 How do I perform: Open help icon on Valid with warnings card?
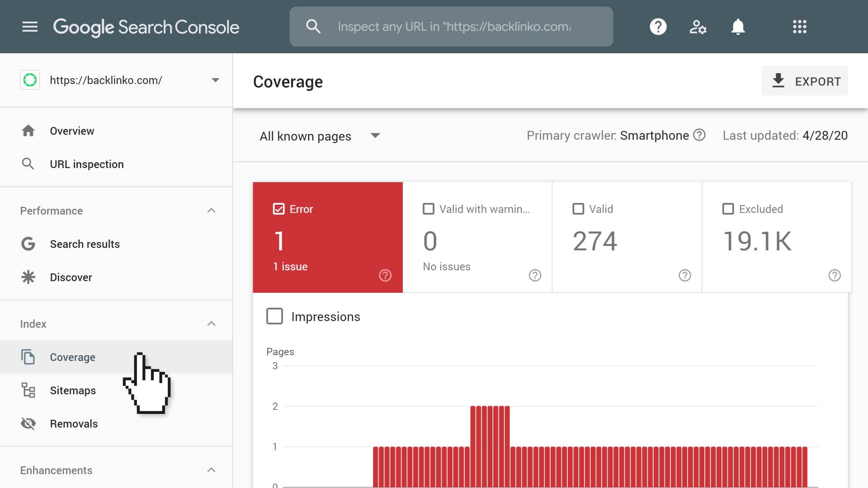[535, 275]
